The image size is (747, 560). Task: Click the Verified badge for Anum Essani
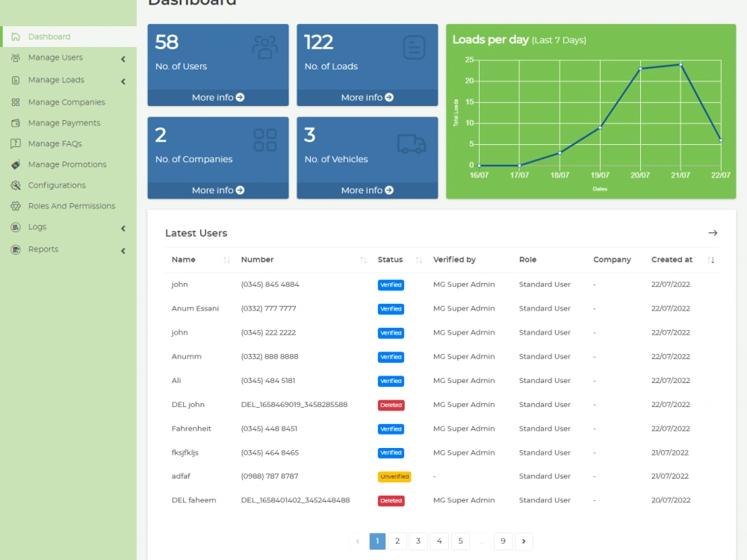point(391,308)
